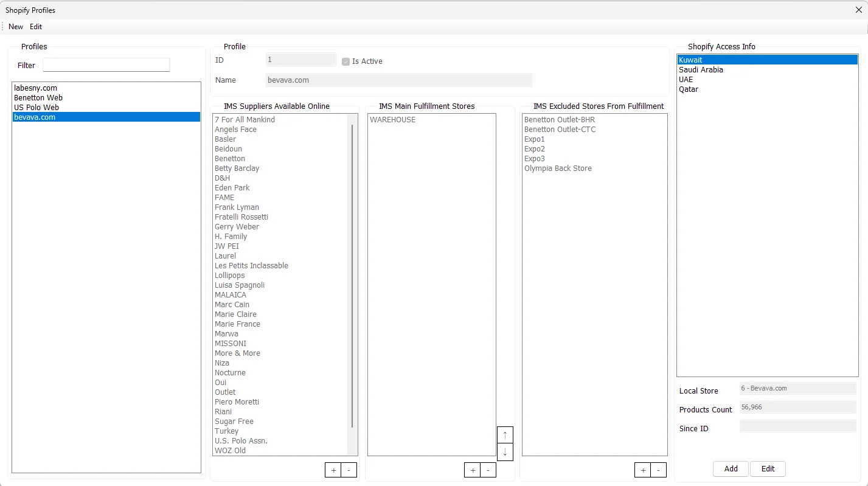Select US Polo Web profile
Image resolution: width=868 pixels, height=486 pixels.
point(106,108)
